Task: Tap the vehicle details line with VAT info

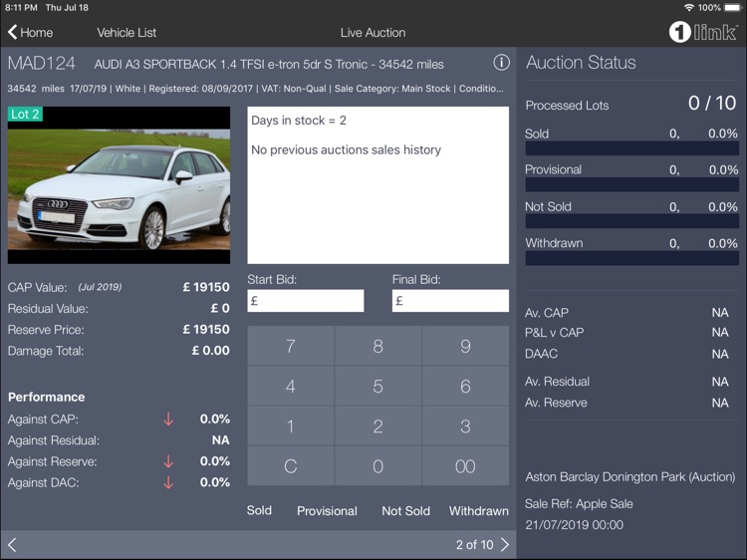Action: click(255, 88)
